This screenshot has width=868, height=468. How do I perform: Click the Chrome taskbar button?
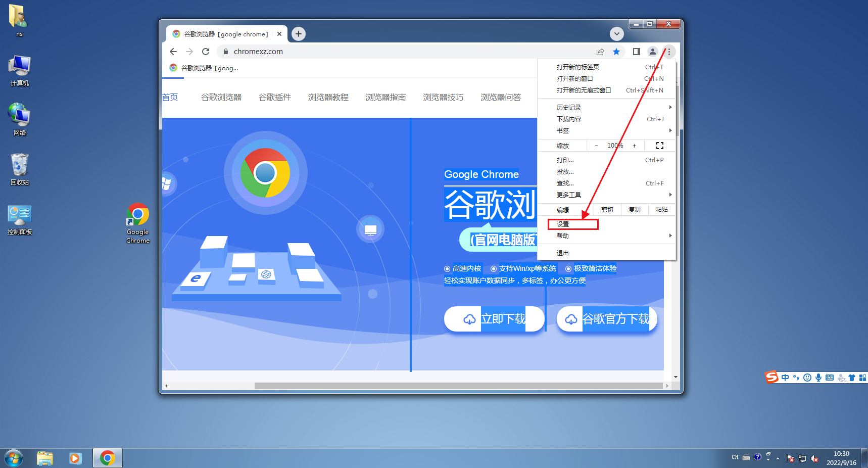[x=107, y=458]
